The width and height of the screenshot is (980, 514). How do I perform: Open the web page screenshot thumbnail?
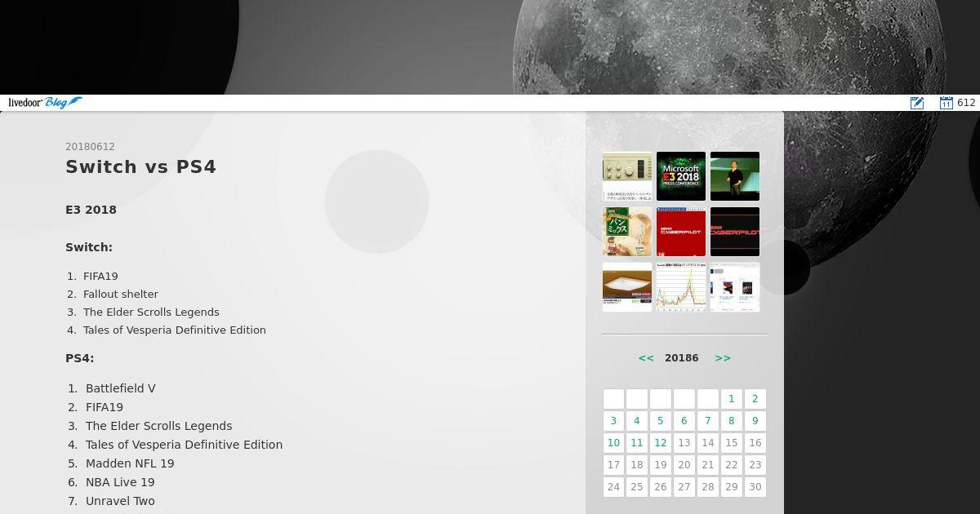point(735,287)
